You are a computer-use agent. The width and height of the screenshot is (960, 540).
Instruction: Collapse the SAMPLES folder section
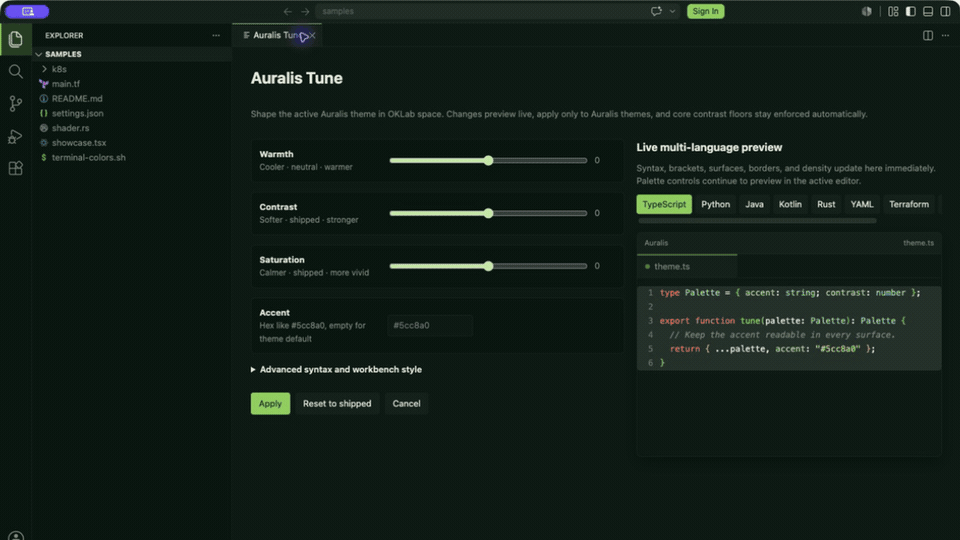coord(132,54)
